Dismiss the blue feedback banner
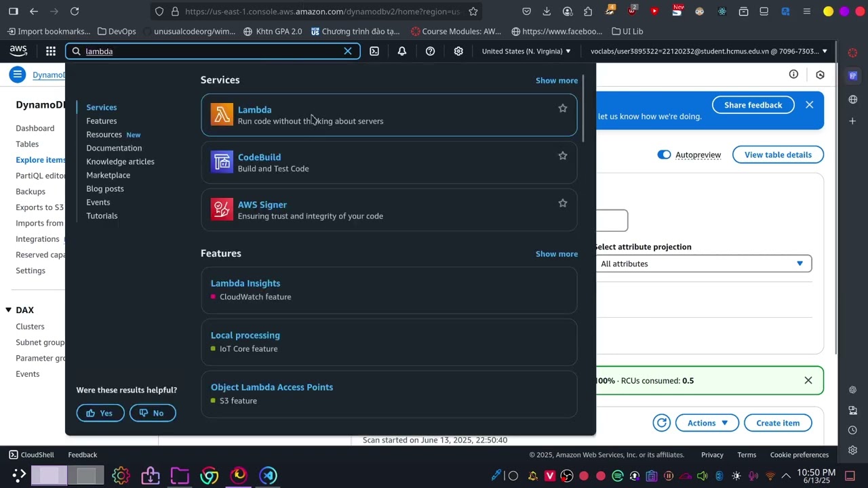This screenshot has width=868, height=488. [809, 105]
